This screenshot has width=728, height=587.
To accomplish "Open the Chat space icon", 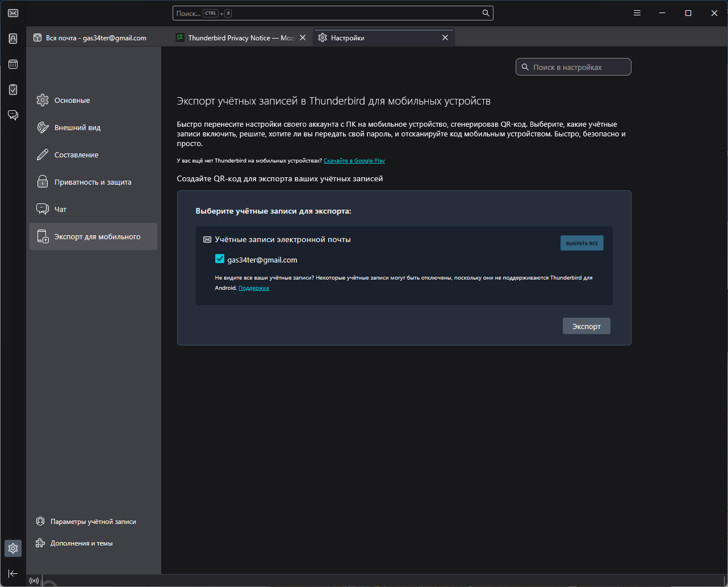I will coord(13,115).
